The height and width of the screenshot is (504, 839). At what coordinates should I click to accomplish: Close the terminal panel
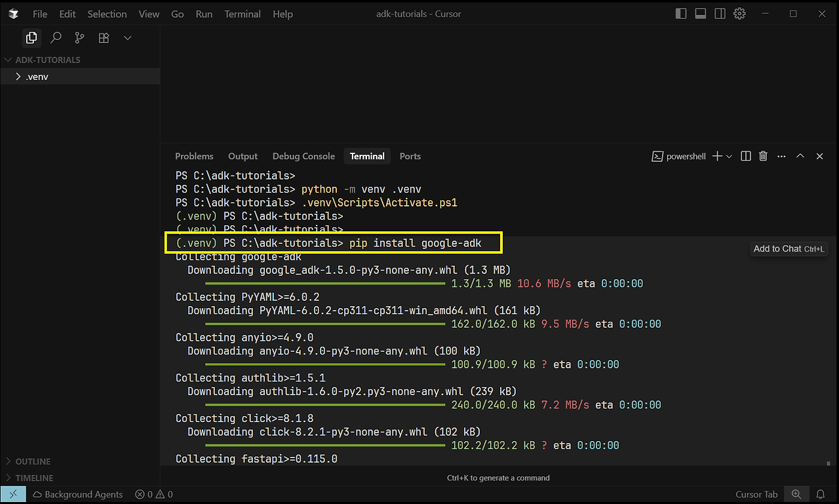coord(819,156)
